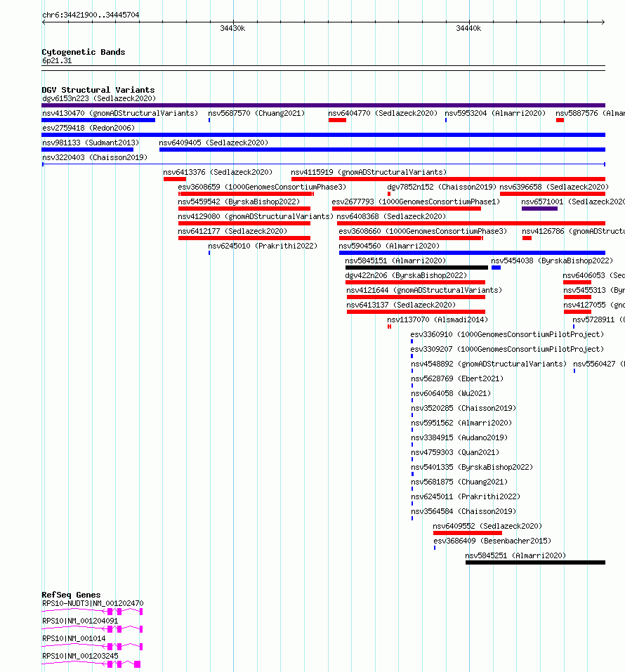
Task: Click nsv6413376 (Sedlazeck2020) label
Action: [x=218, y=172]
